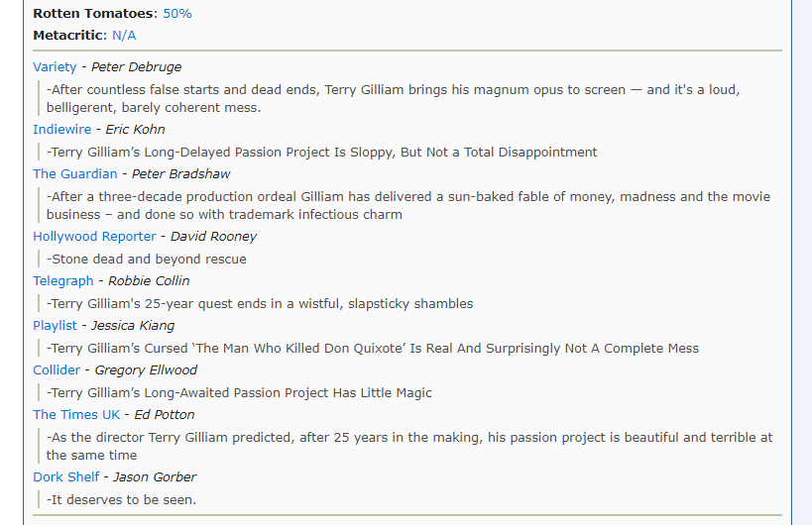
Task: Open the Variety review link
Action: point(55,67)
